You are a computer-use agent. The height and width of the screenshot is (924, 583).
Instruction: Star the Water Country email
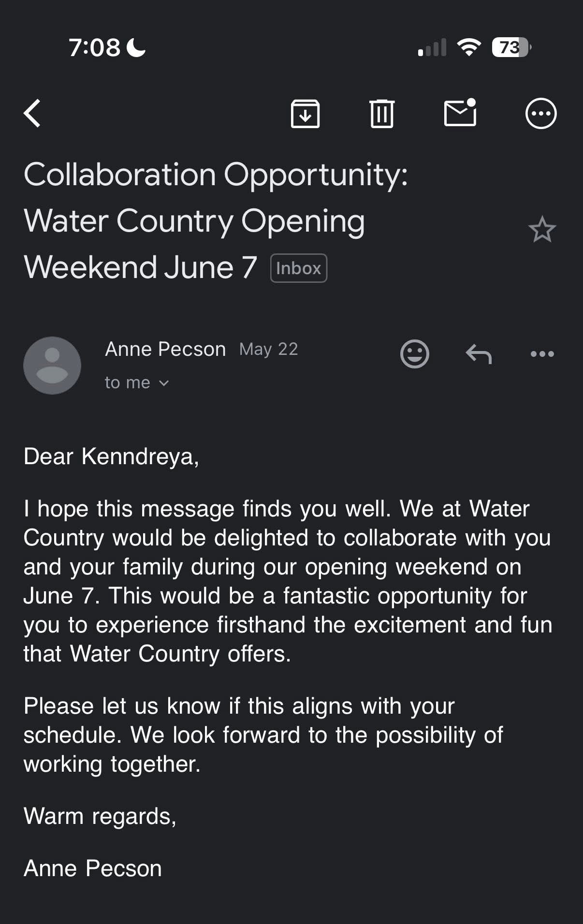pyautogui.click(x=542, y=229)
